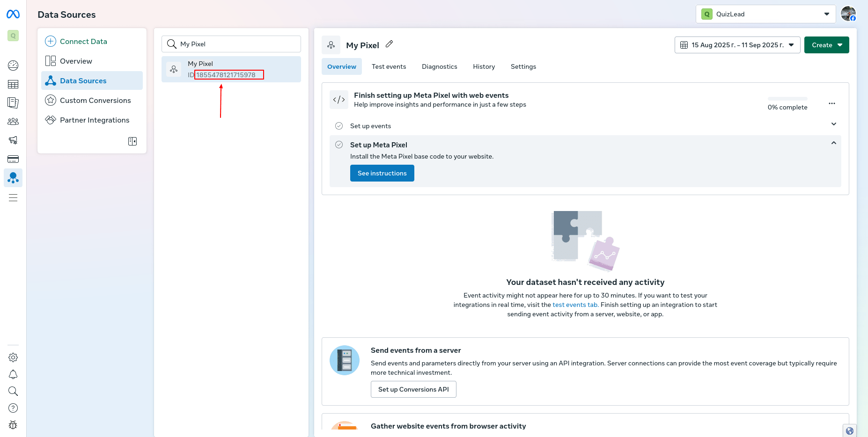The width and height of the screenshot is (868, 437).
Task: Click the pixel ID 1855478121715978
Action: (x=226, y=75)
